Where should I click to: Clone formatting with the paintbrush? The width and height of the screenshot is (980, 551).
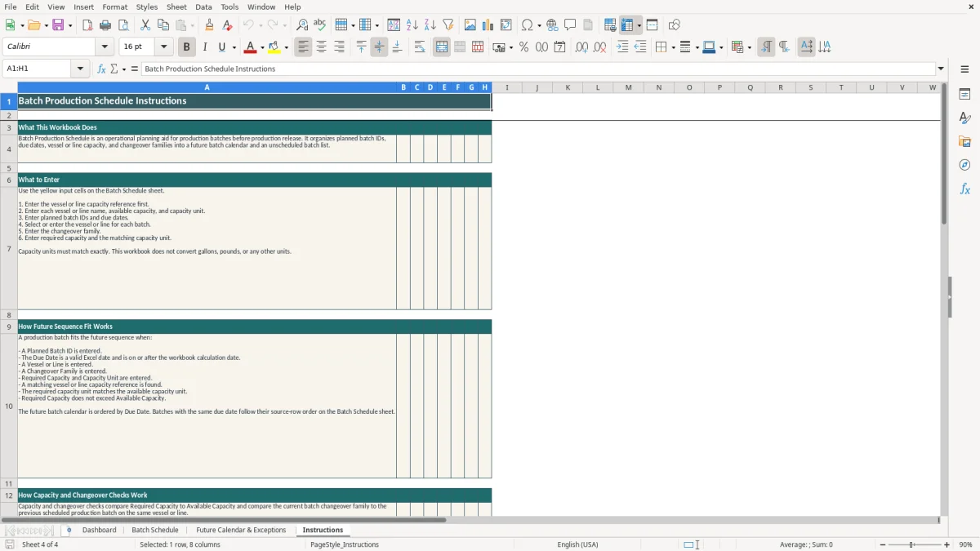point(210,25)
